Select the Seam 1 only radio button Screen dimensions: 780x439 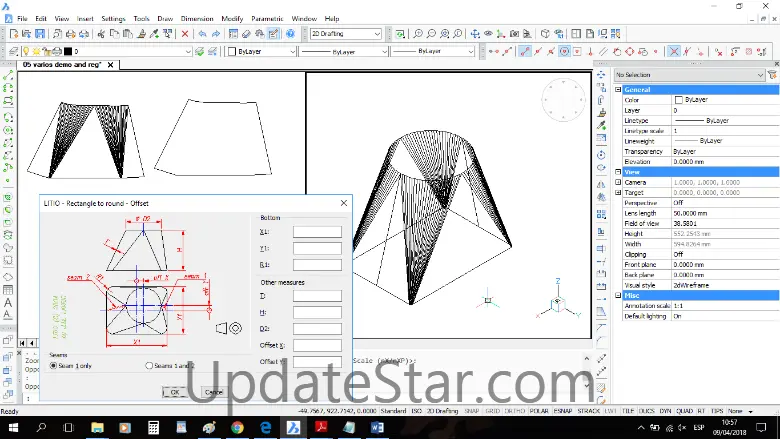pos(53,365)
